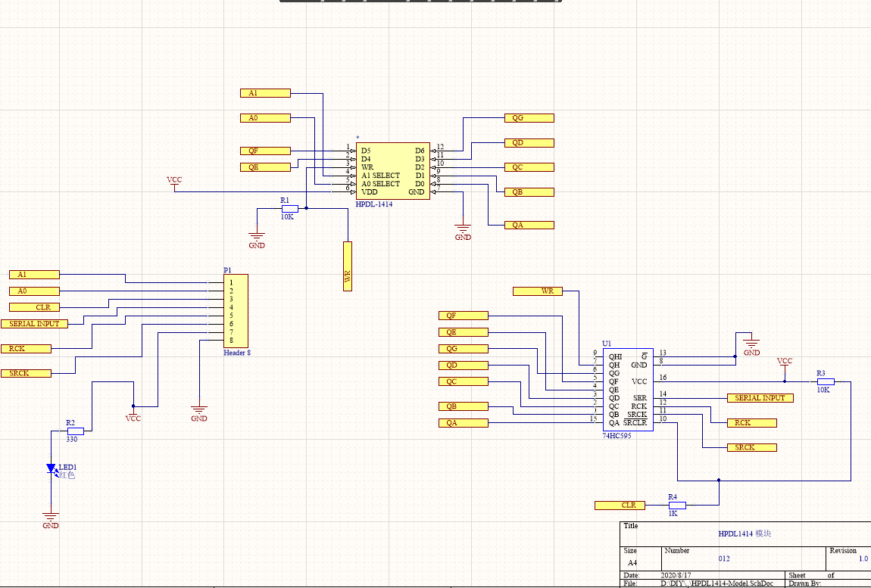The height and width of the screenshot is (588, 871).
Task: Select resistor R3 symbol
Action: point(826,381)
